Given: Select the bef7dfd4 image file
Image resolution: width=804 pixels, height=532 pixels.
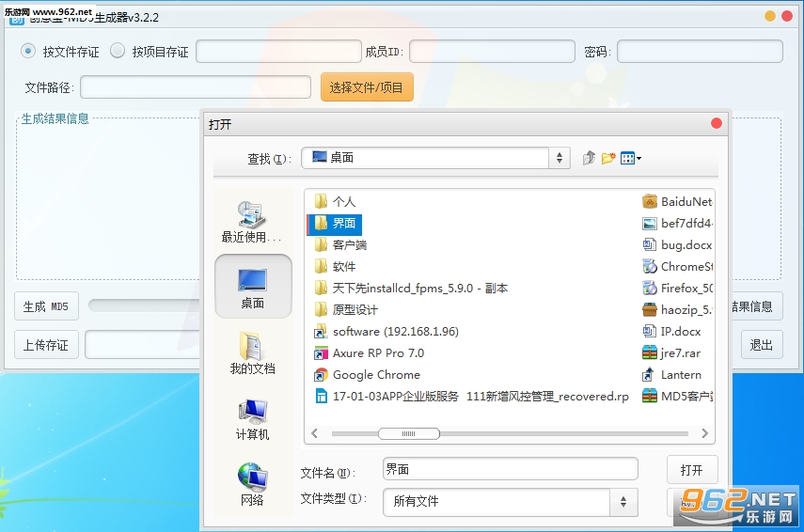Looking at the screenshot, I should coord(677,223).
